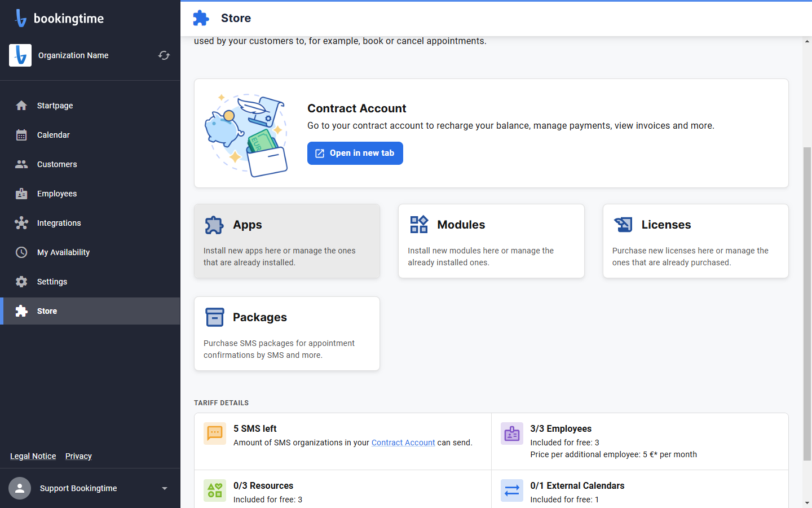The width and height of the screenshot is (812, 508).
Task: Click the Employees badge icon
Action: [21, 194]
